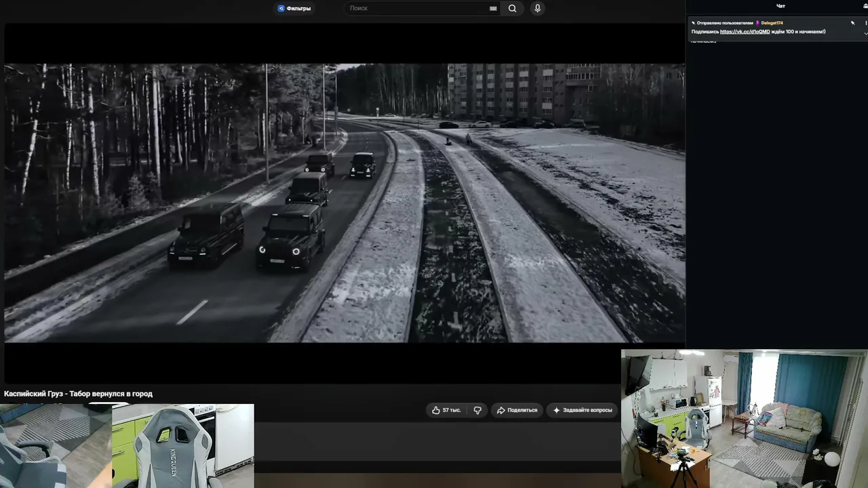The image size is (868, 488).
Task: Click the music video player to pause
Action: 344,203
